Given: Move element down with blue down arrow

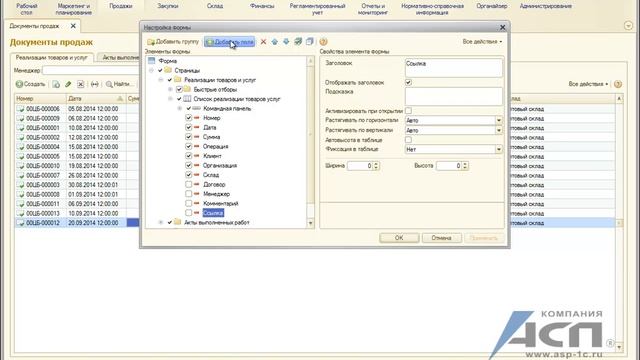Looking at the screenshot, I should (286, 42).
